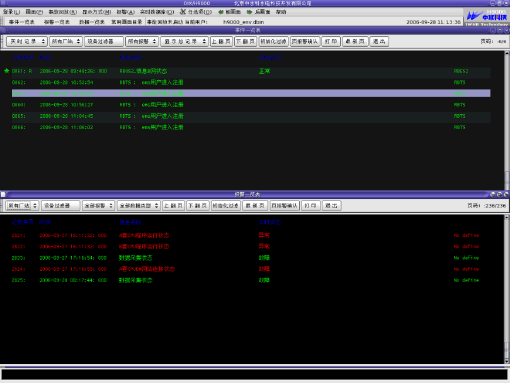The height and width of the screenshot is (383, 510).
Task: Open the 所有报警 dropdown in the event list toolbar
Action: 141,41
